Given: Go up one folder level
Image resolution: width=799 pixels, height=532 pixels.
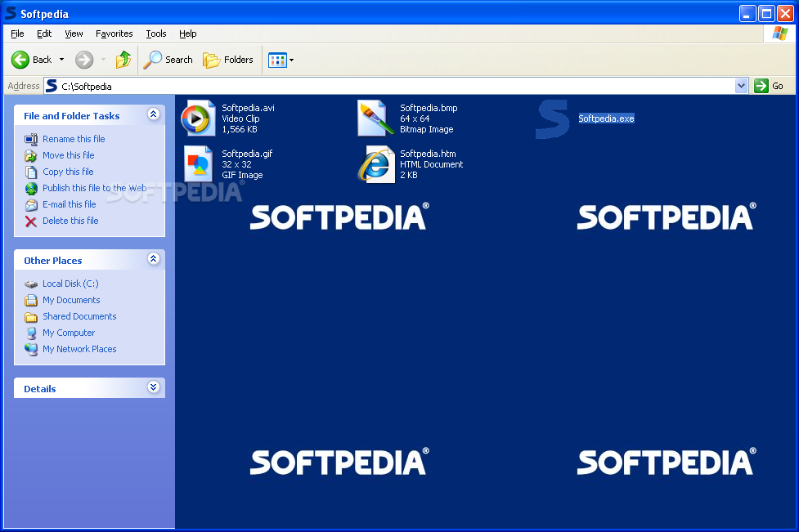Looking at the screenshot, I should pos(123,60).
